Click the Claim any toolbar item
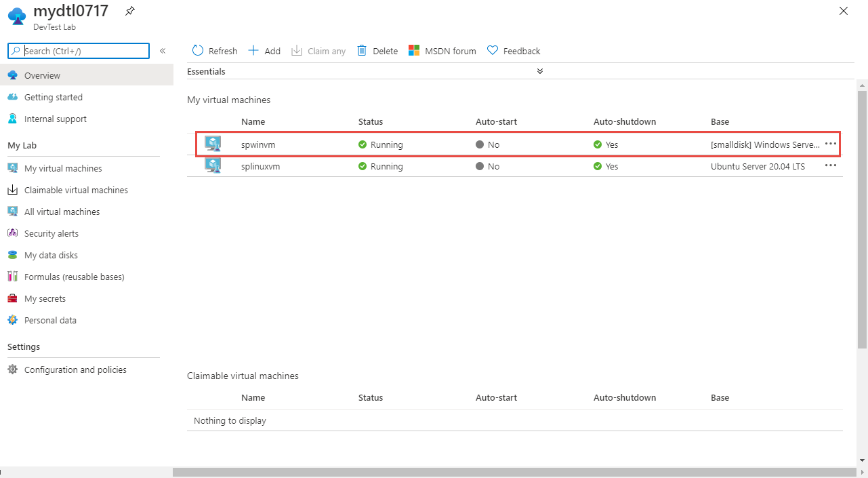868x478 pixels. point(296,50)
